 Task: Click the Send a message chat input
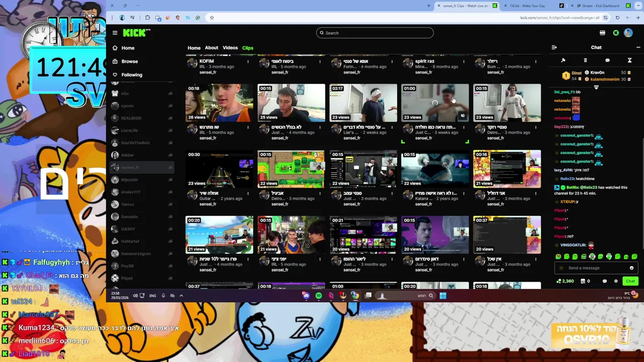596,268
